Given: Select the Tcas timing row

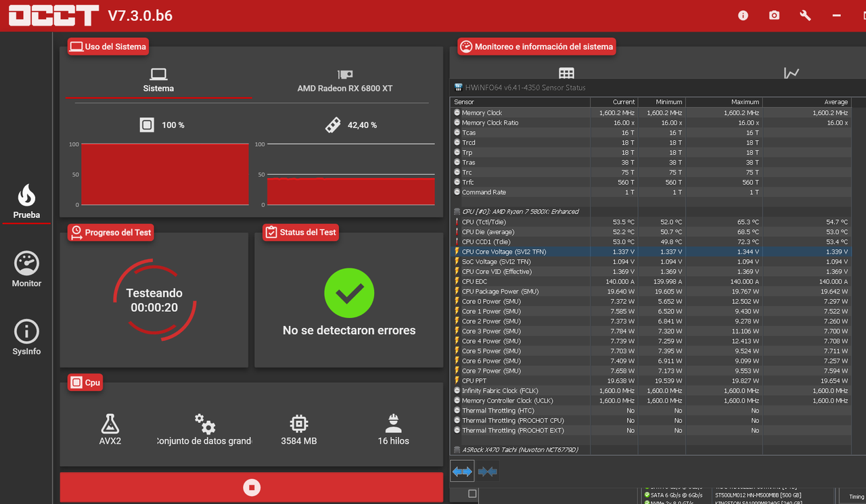Looking at the screenshot, I should (650, 133).
